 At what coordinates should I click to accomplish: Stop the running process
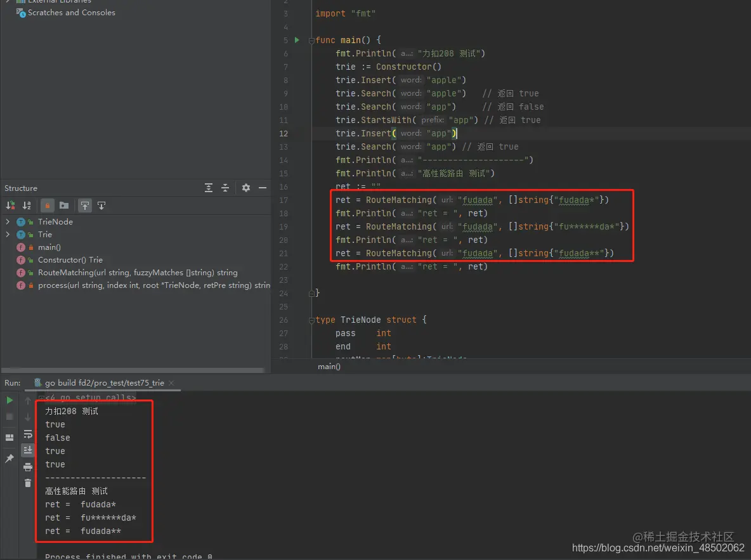tap(10, 417)
